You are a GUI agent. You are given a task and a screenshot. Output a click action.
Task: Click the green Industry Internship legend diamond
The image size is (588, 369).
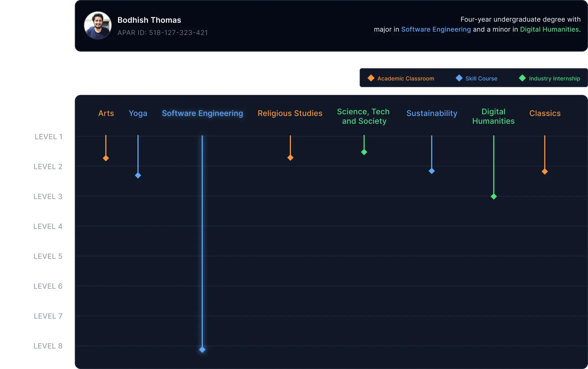[522, 78]
